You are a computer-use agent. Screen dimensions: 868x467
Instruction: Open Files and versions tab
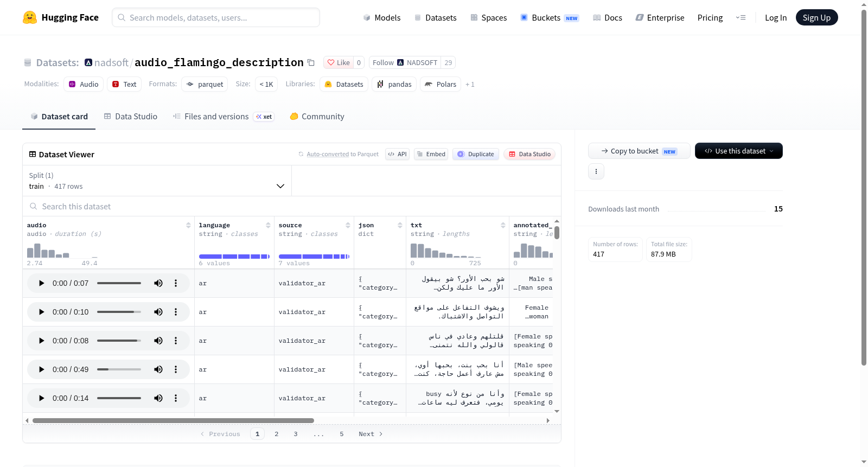[x=223, y=117]
